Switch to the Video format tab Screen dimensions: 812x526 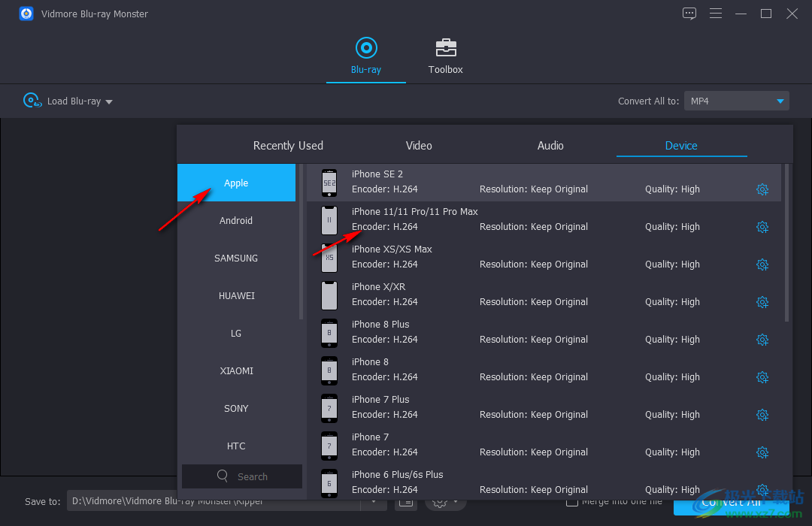pos(419,146)
